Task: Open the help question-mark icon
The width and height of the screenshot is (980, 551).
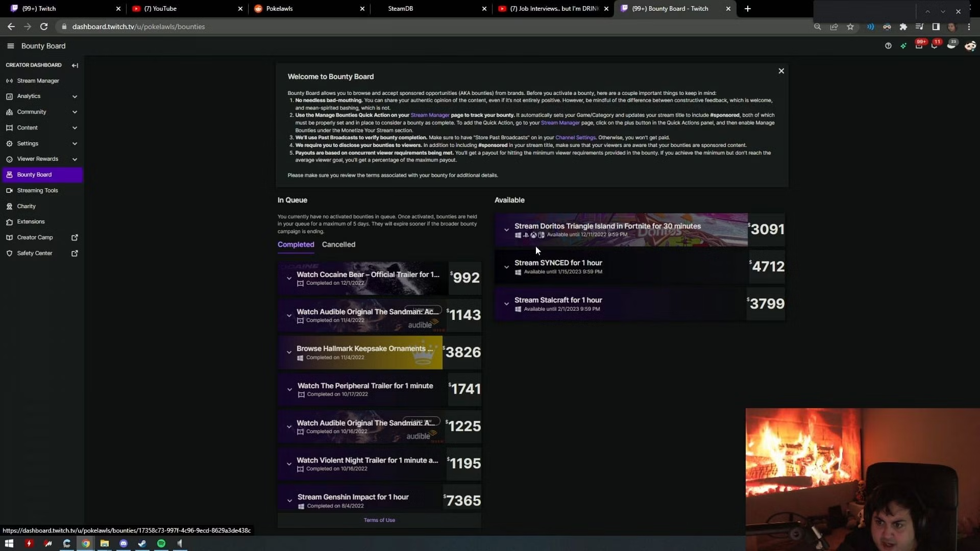Action: [x=888, y=46]
